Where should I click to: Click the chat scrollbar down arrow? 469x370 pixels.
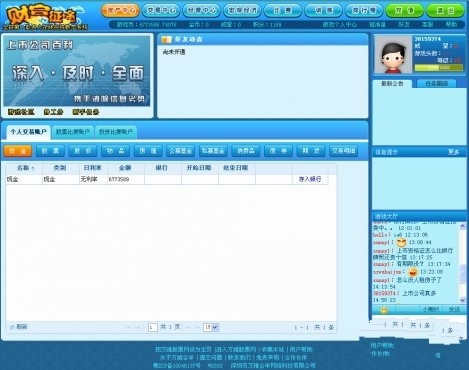pyautogui.click(x=462, y=300)
